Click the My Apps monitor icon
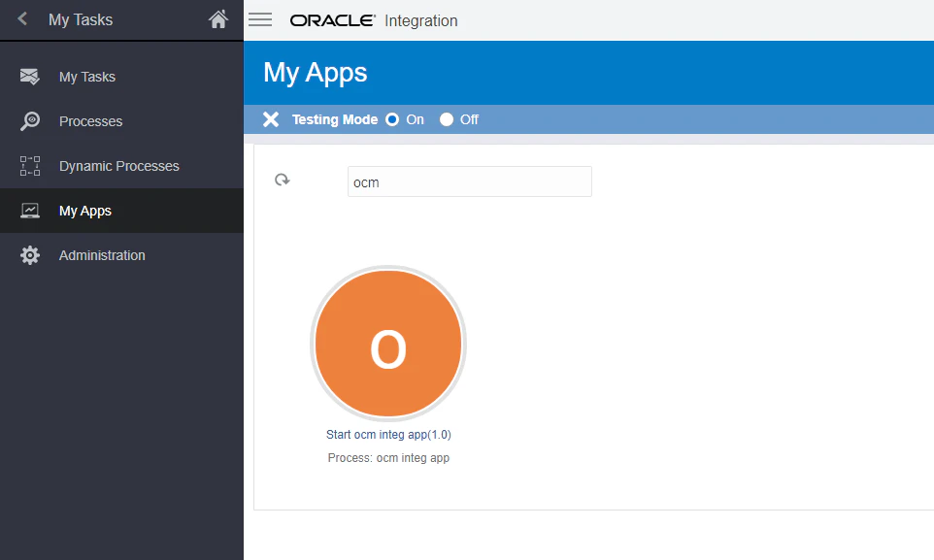 (30, 211)
